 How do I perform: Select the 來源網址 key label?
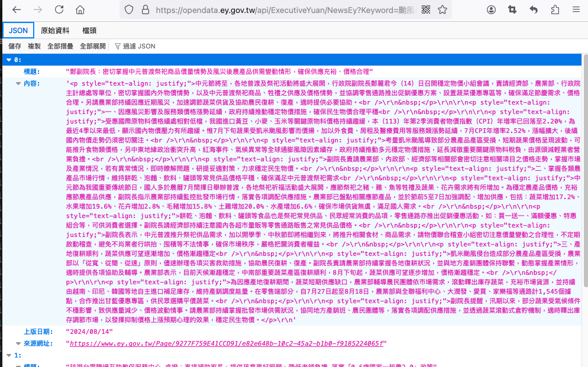tap(38, 343)
